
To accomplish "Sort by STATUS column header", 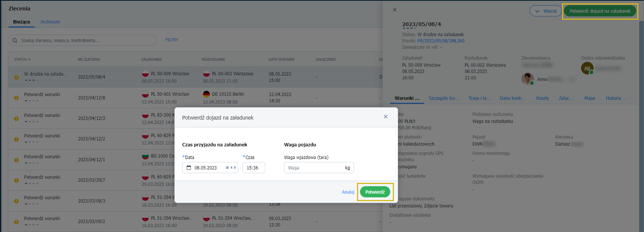I will click(22, 59).
